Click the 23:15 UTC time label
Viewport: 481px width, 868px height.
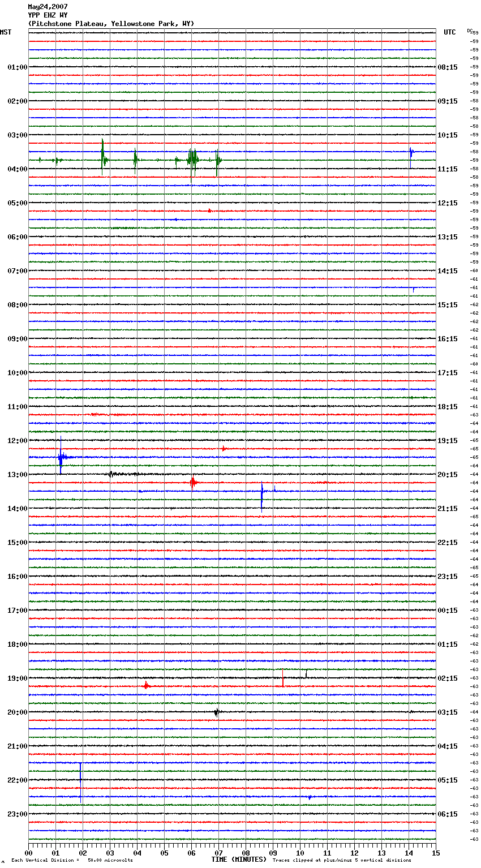click(x=448, y=577)
